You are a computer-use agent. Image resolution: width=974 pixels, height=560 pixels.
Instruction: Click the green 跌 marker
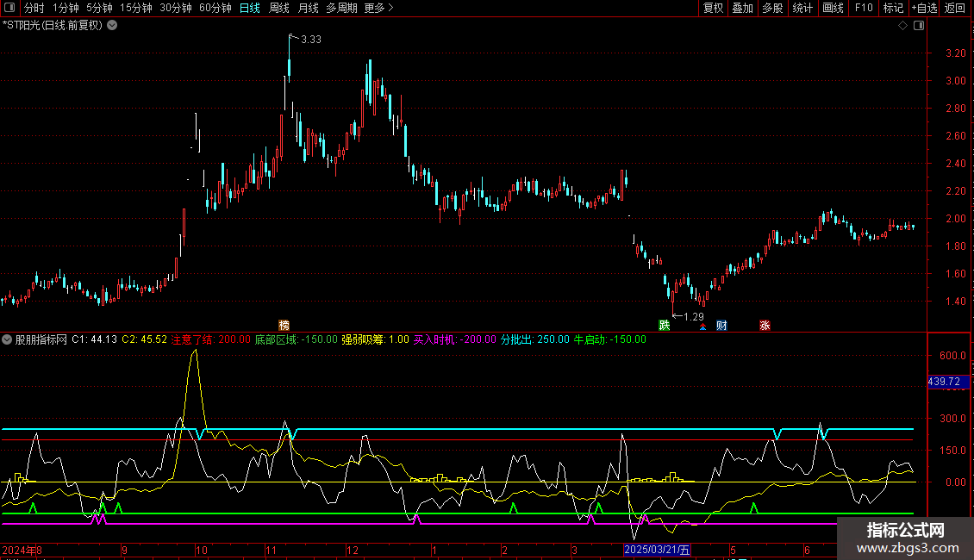tap(664, 326)
